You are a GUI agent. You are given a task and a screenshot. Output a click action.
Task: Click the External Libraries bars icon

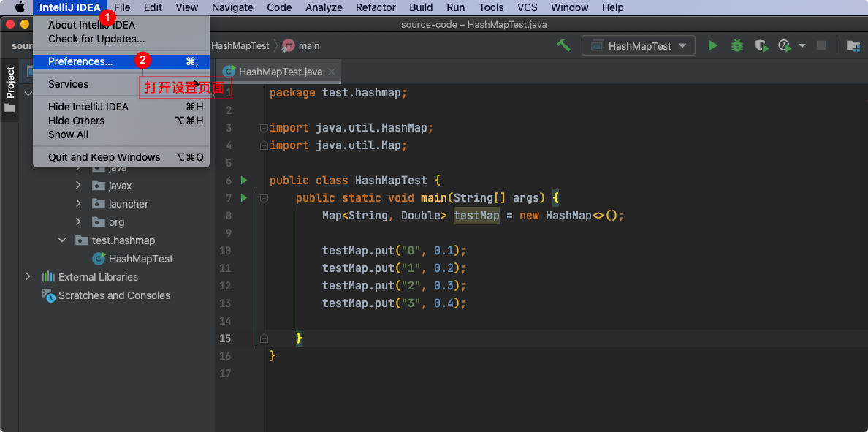48,276
